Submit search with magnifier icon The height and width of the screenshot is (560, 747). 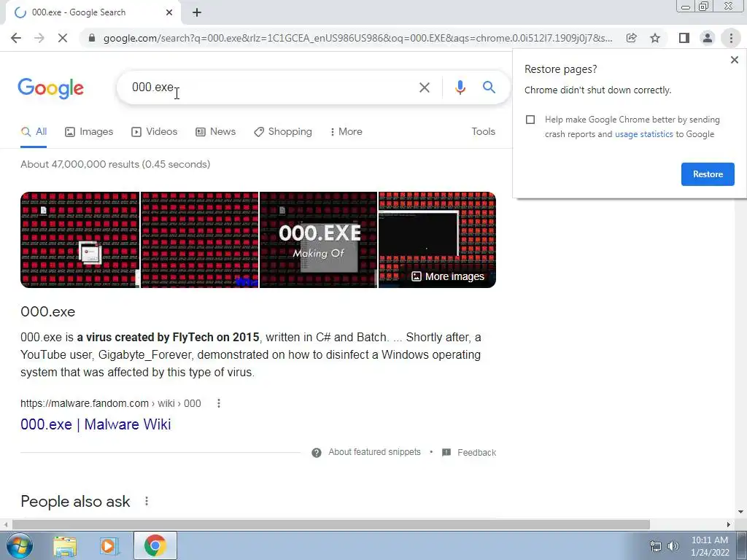489,87
